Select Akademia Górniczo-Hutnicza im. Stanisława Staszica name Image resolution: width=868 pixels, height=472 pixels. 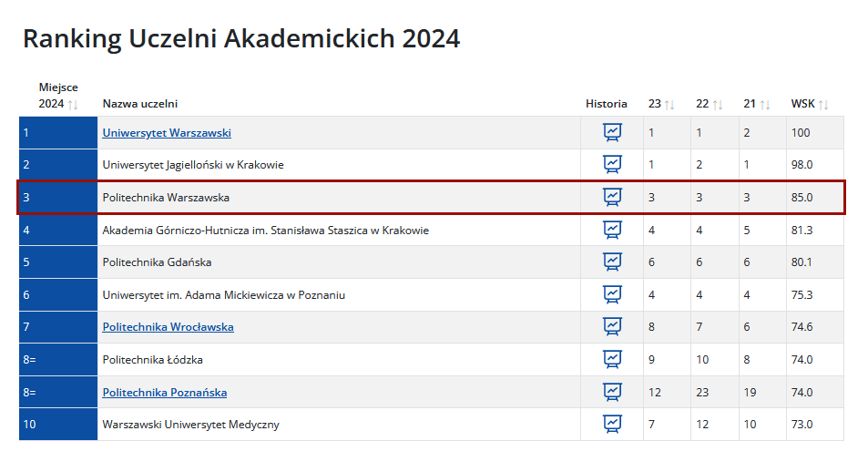[265, 231]
